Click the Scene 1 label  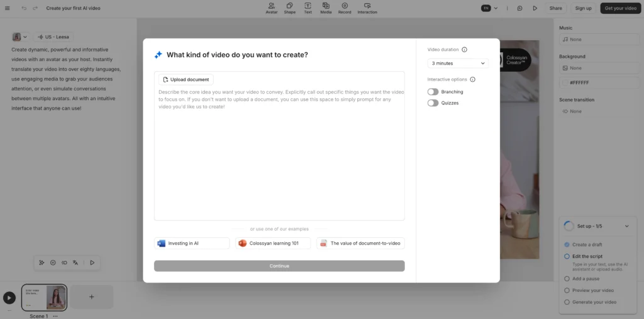coord(38,316)
